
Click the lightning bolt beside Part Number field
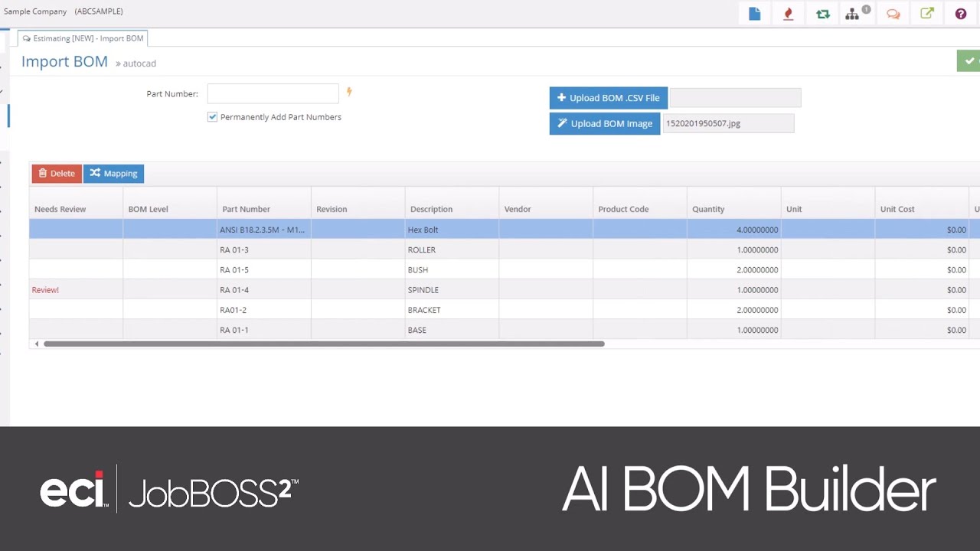pos(349,92)
